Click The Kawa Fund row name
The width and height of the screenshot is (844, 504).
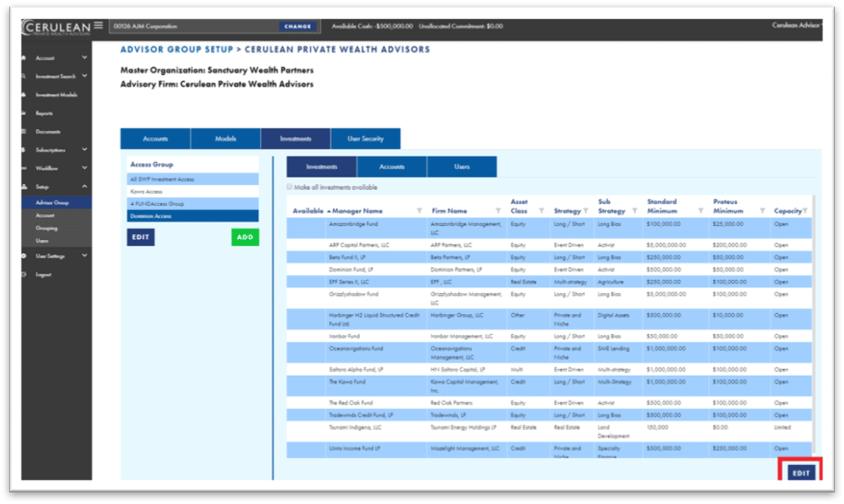click(x=347, y=382)
